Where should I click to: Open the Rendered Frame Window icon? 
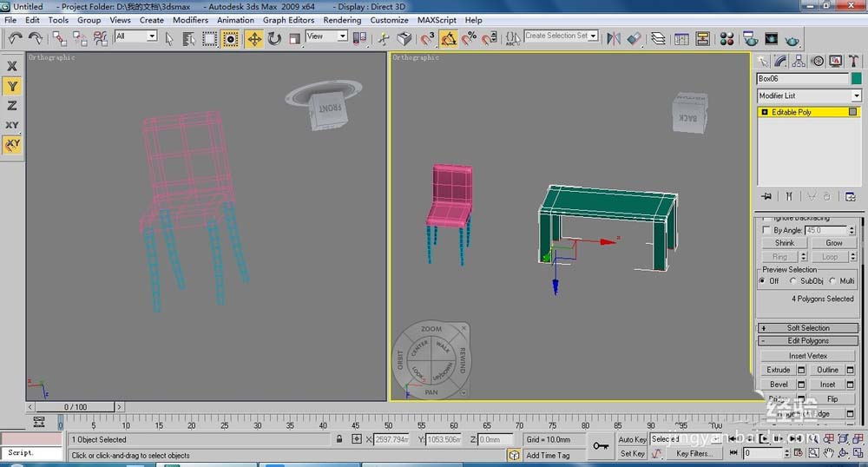(771, 38)
